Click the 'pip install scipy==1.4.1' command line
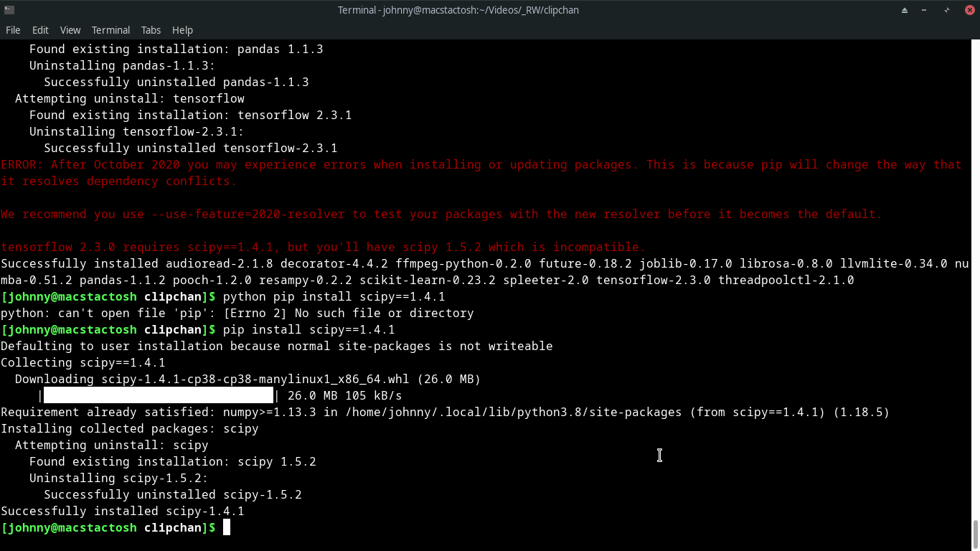 tap(308, 329)
